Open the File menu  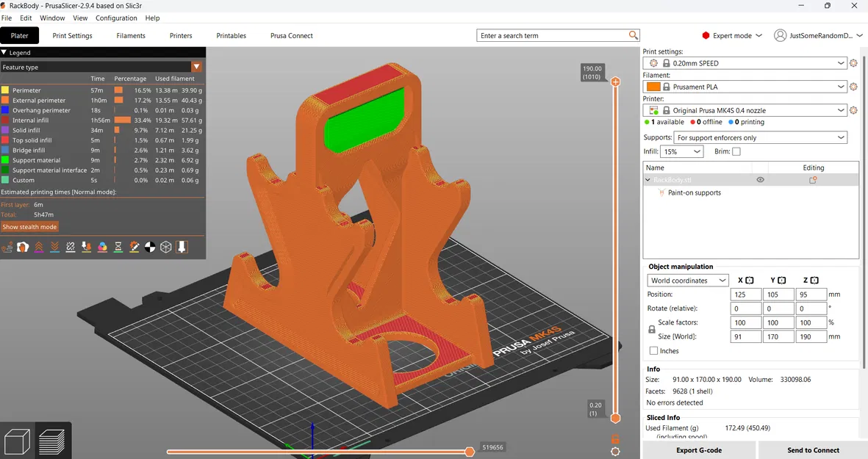click(7, 18)
